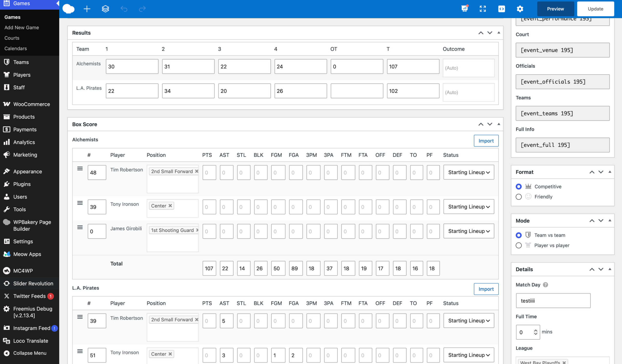Collapse the Format panel triangle

click(x=610, y=172)
